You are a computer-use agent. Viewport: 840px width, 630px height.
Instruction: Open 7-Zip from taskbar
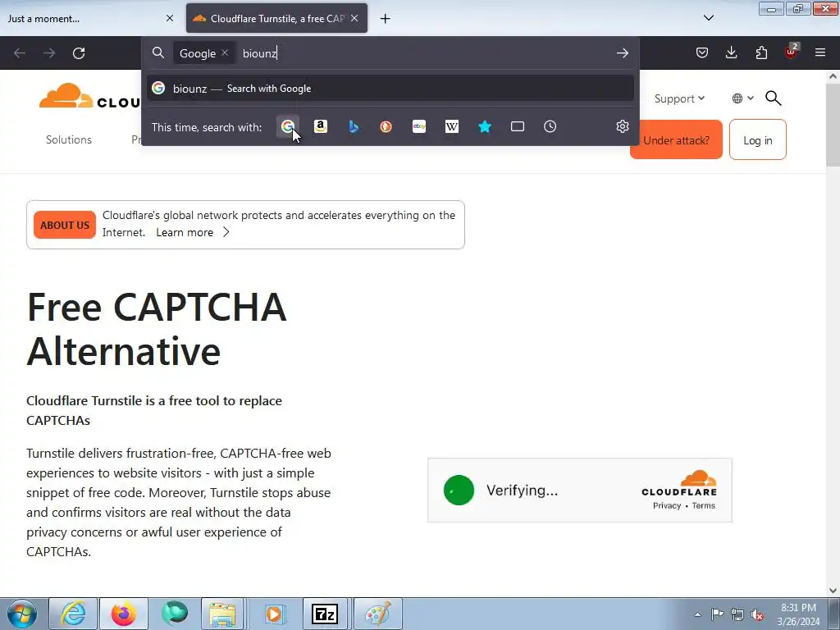pos(325,614)
